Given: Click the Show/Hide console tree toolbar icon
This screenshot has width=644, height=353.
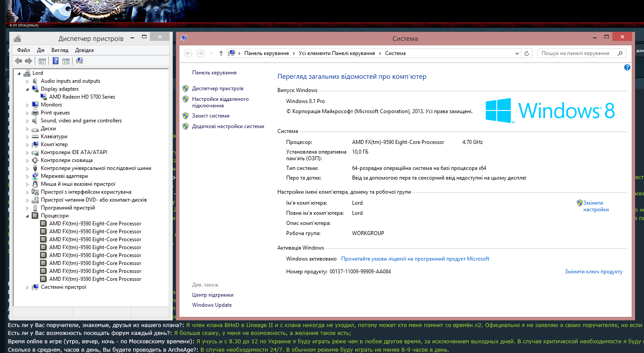Looking at the screenshot, I should pyautogui.click(x=42, y=61).
